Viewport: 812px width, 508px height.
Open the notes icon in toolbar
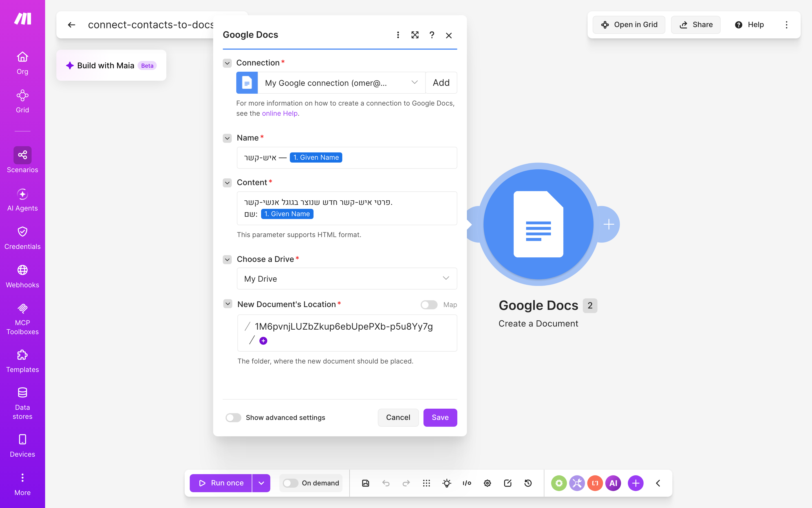point(508,483)
